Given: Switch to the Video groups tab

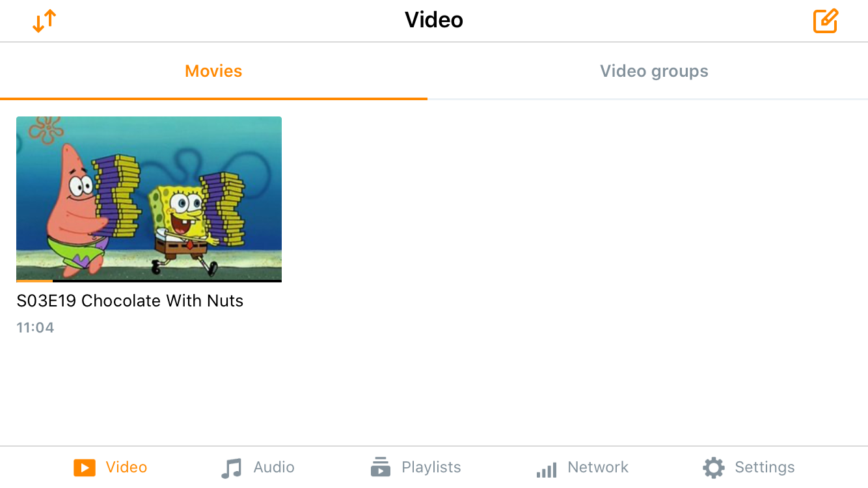Looking at the screenshot, I should point(654,71).
